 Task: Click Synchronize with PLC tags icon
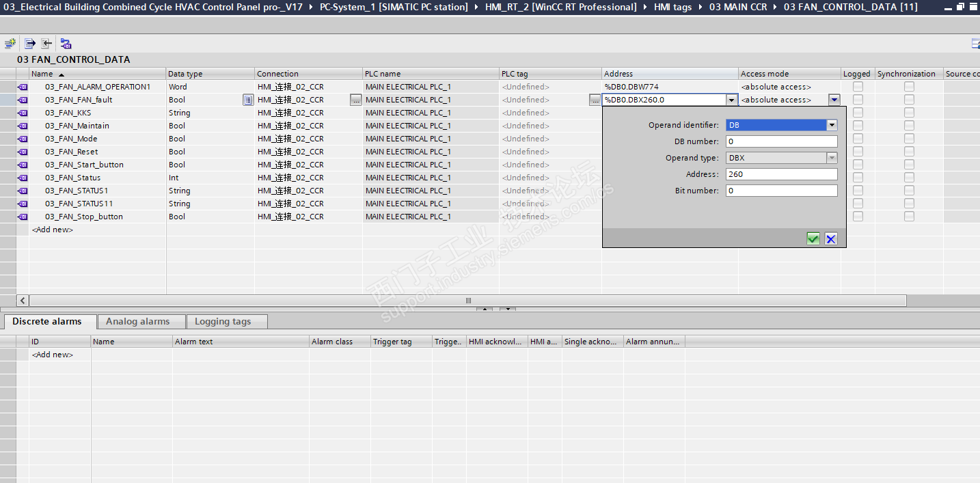[66, 43]
